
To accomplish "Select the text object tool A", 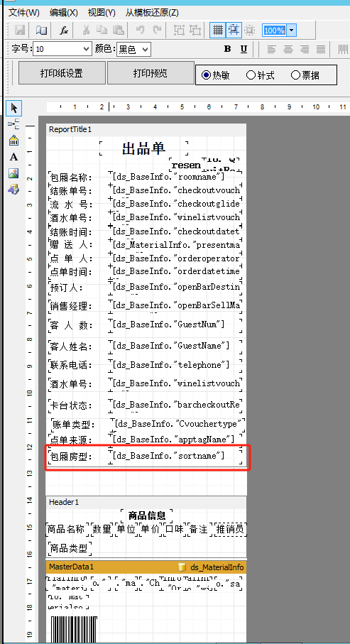I will [14, 157].
